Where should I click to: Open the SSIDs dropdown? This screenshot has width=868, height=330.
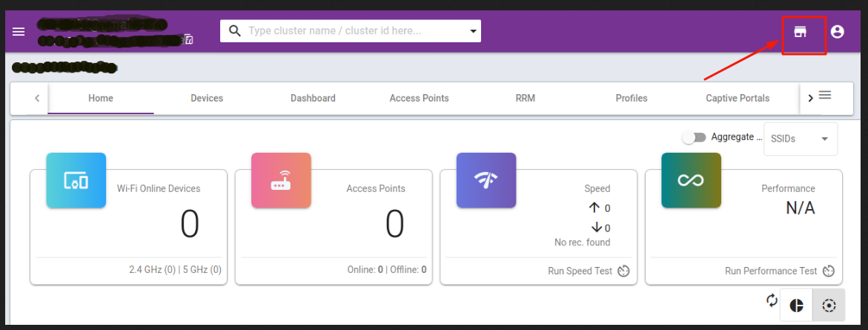coord(801,139)
